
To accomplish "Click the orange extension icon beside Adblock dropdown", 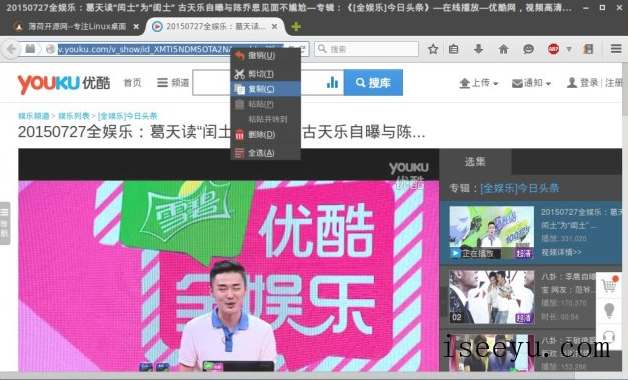I will pos(588,49).
